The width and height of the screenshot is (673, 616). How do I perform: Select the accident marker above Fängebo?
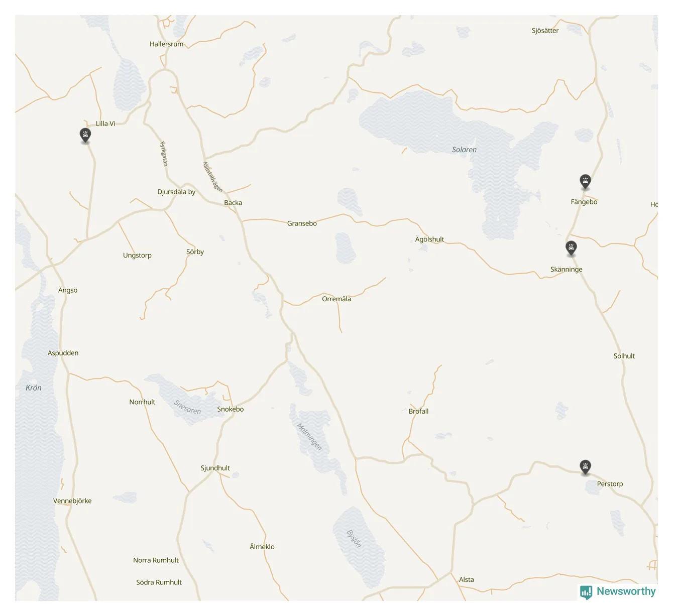[585, 181]
